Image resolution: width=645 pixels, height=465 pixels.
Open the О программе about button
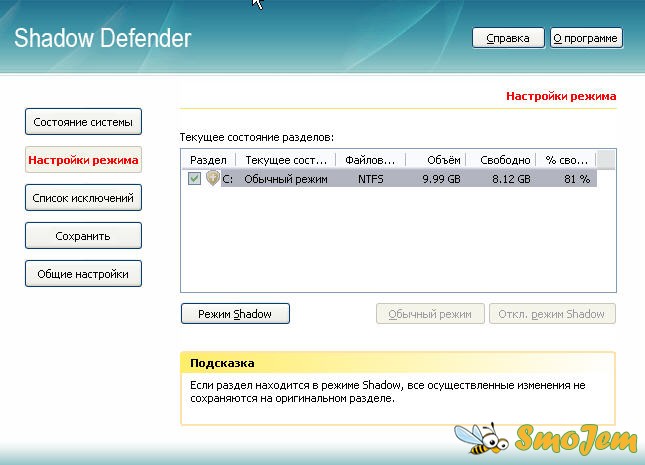tap(586, 38)
